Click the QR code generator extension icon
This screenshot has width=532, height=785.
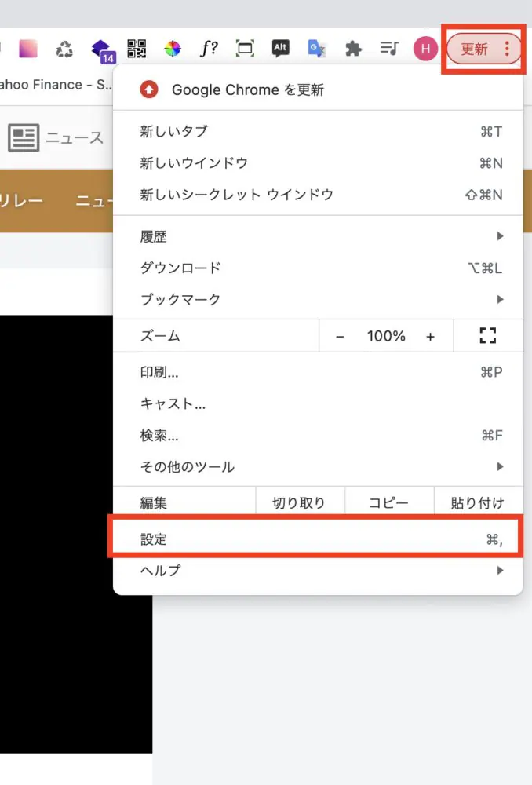point(137,49)
